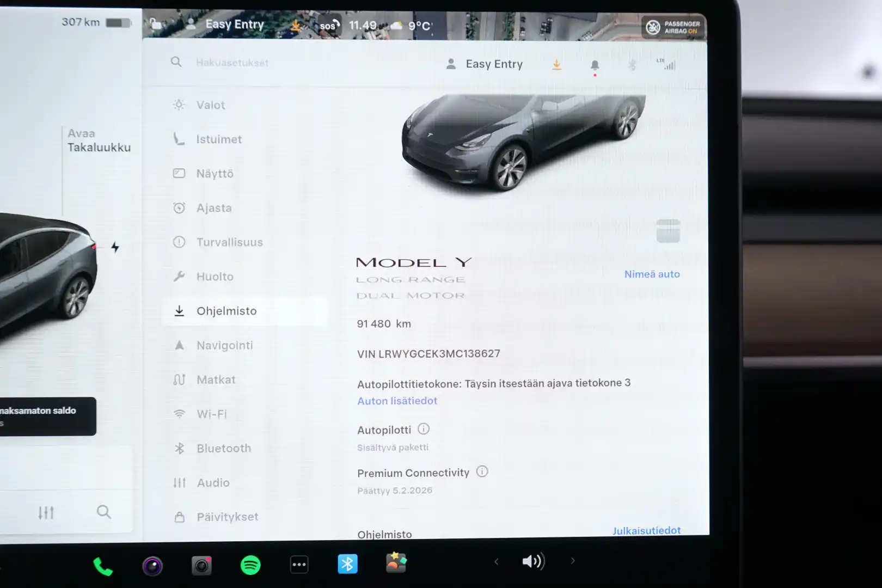
Task: Tap the settings search magnifier icon
Action: (176, 62)
